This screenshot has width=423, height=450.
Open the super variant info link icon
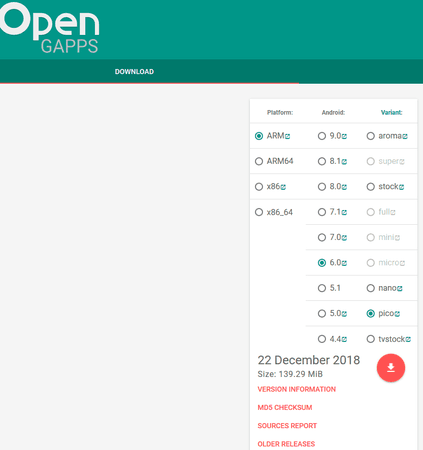[x=402, y=162]
